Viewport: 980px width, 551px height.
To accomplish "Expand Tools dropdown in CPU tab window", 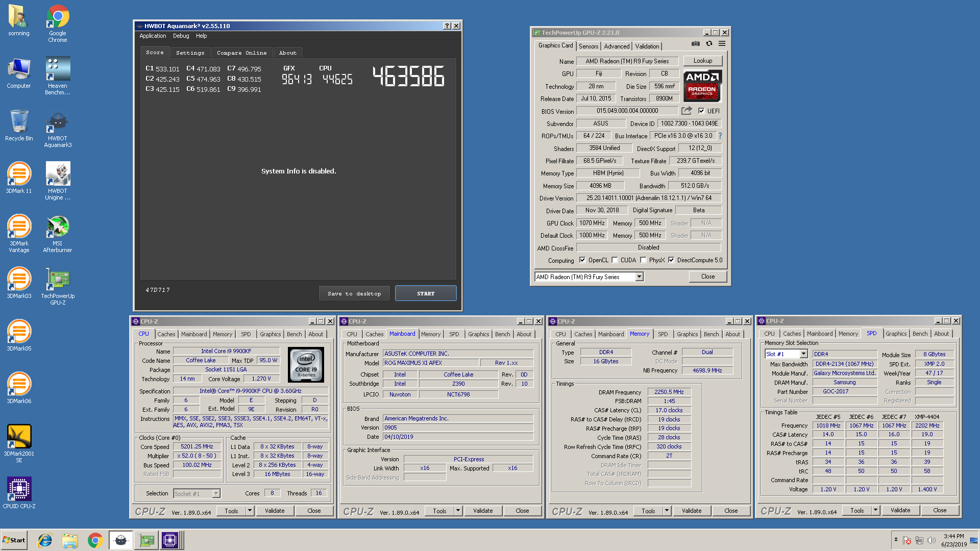I will pos(250,511).
